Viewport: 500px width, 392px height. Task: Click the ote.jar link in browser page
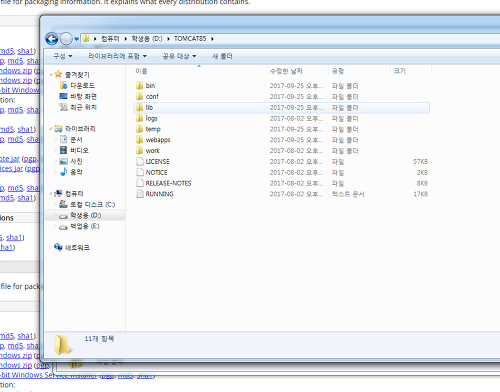(10, 159)
